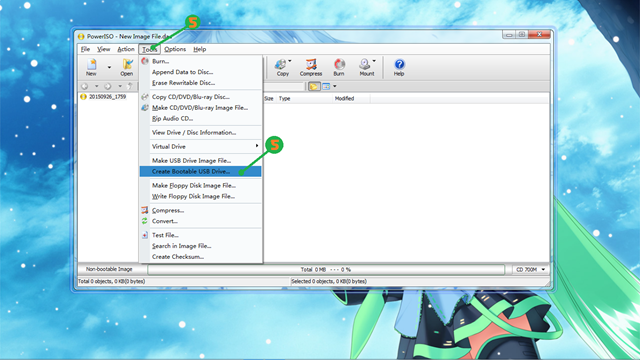Click the address path field

pyautogui.click(x=284, y=86)
